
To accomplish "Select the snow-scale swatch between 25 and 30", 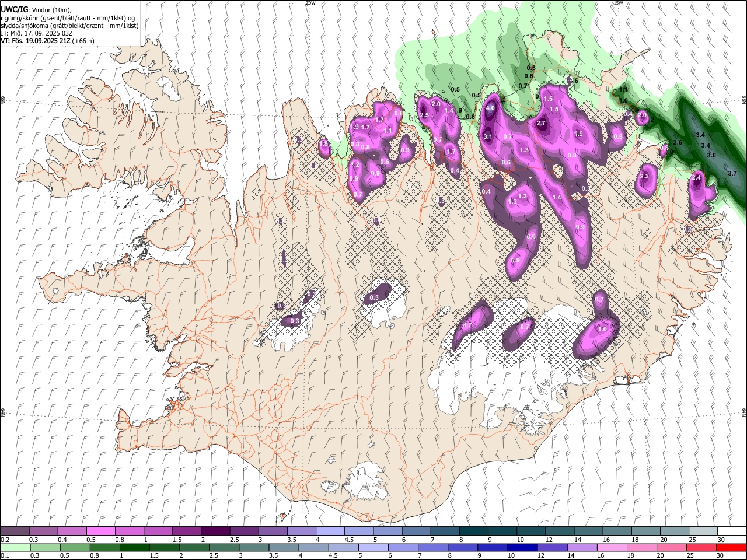I will point(703,531).
